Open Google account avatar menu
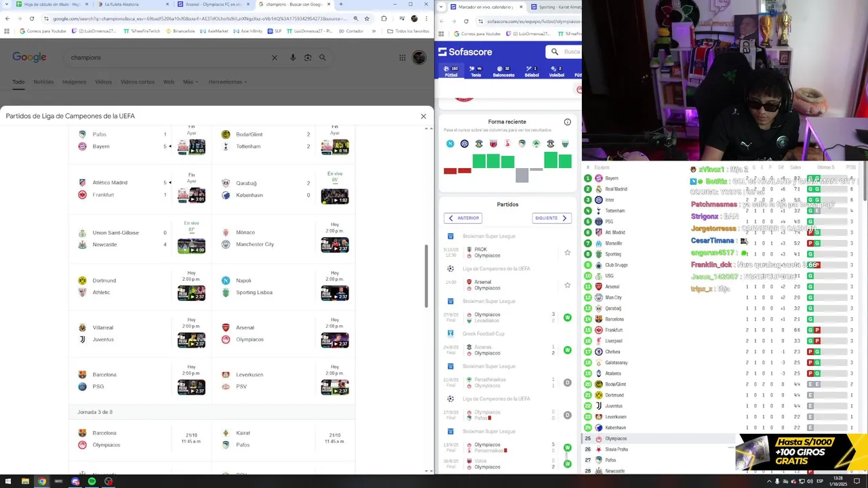 [420, 58]
